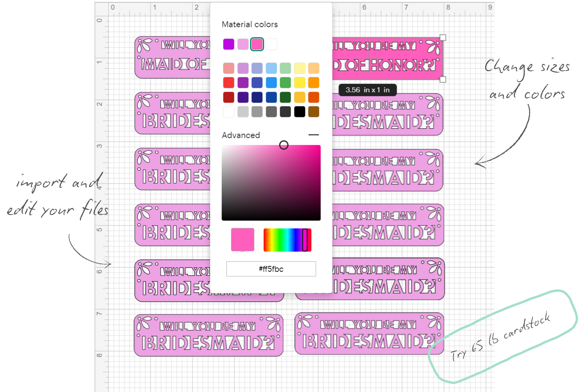Click the bottom-right resize handle of selected tag
The image size is (588, 392).
[443, 79]
